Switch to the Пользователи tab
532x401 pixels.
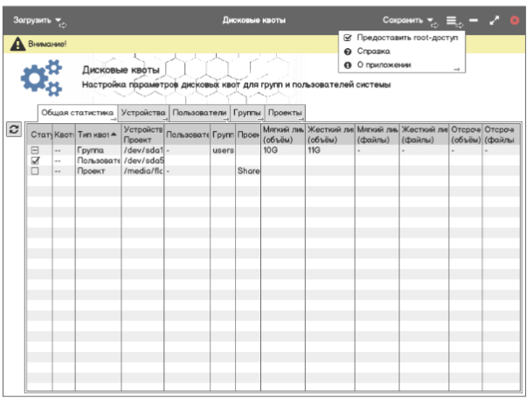(x=198, y=114)
